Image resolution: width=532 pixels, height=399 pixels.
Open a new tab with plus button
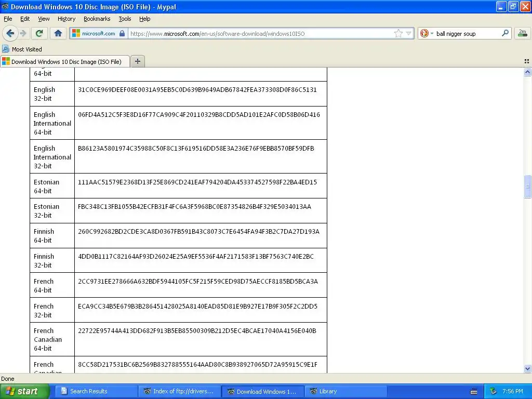coord(137,61)
